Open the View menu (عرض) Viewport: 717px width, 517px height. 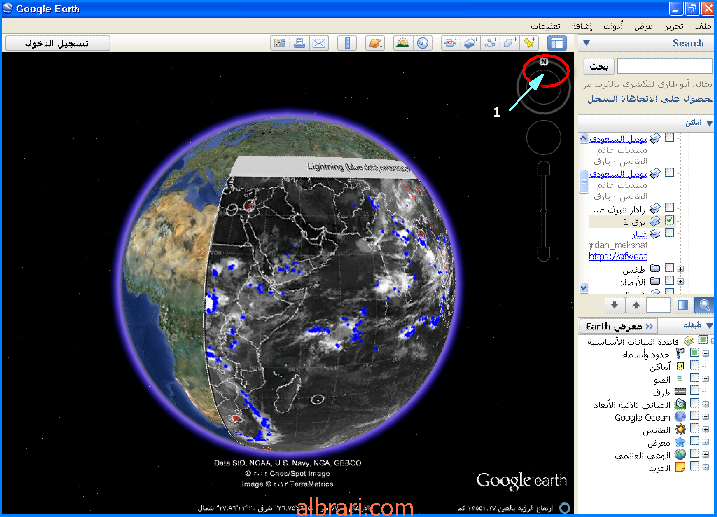pyautogui.click(x=643, y=26)
